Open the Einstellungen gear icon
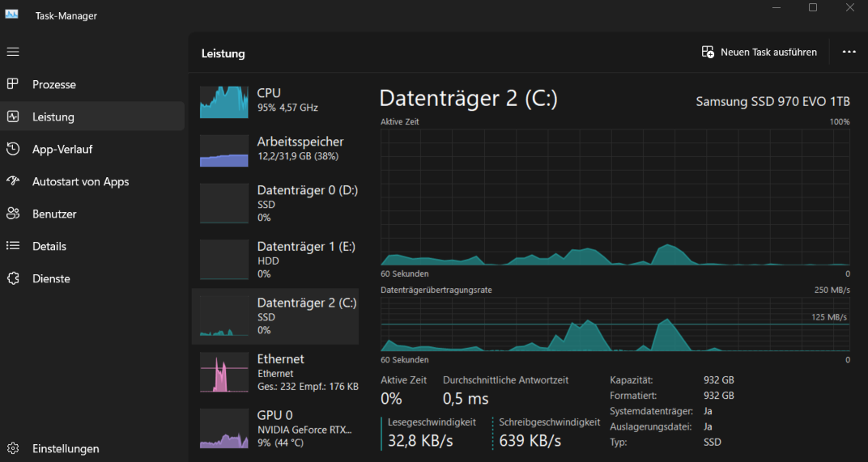This screenshot has width=868, height=462. click(13, 448)
